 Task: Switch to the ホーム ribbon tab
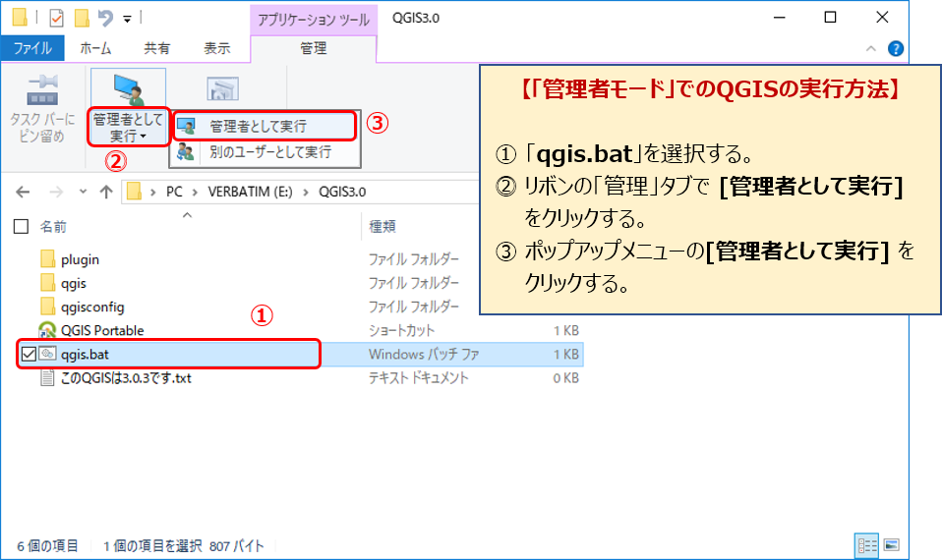point(95,48)
